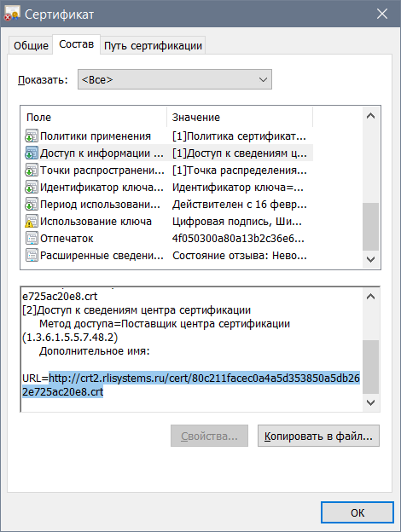The width and height of the screenshot is (401, 532).
Task: Click down arrow of details text scrollbar
Action: tap(371, 402)
